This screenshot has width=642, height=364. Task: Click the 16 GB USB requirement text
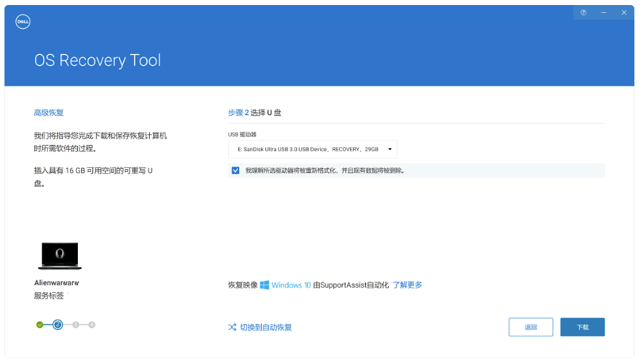pos(94,177)
